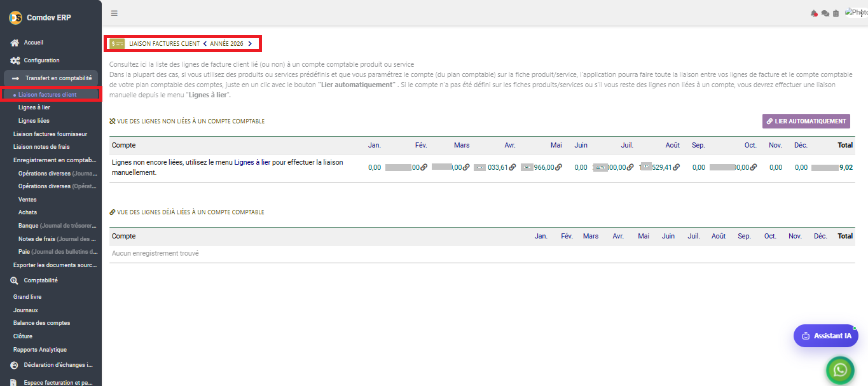Screen dimensions: 868x386
Task: Open Lignes à lier in the sidebar
Action: (x=34, y=107)
